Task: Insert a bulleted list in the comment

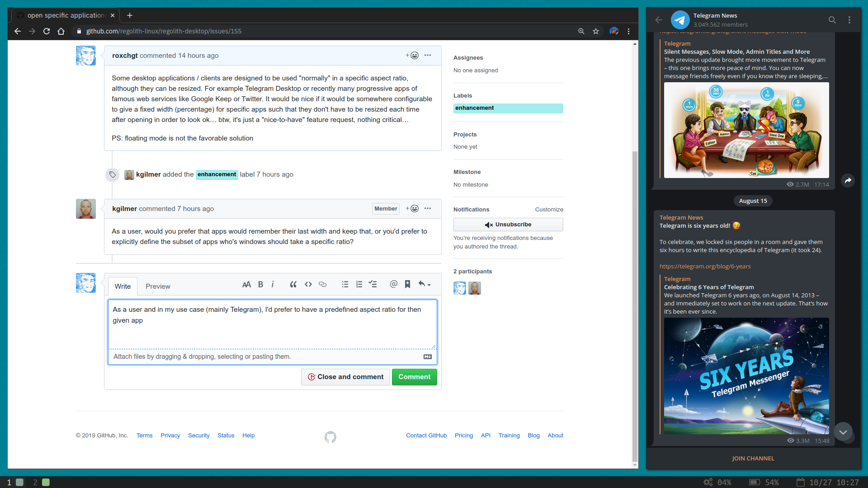Action: 345,284
